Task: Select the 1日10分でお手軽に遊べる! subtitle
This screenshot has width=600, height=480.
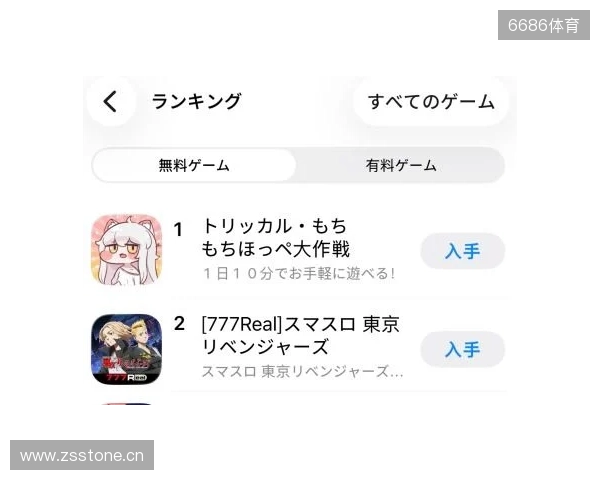Action: coord(299,274)
